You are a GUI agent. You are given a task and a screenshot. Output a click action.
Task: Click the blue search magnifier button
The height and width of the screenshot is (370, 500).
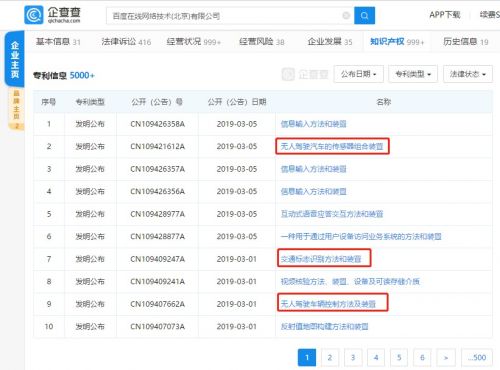point(364,16)
